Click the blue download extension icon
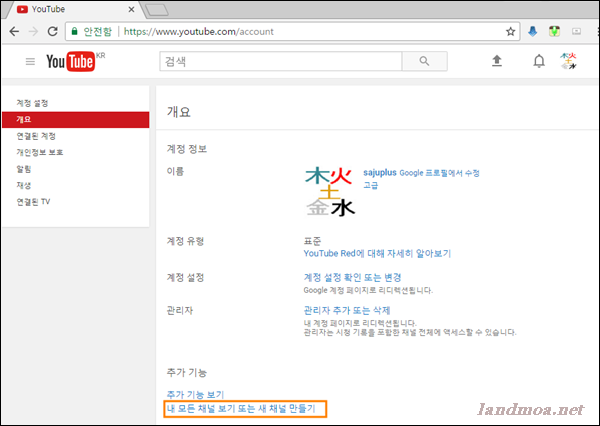The height and width of the screenshot is (426, 600). pyautogui.click(x=532, y=31)
